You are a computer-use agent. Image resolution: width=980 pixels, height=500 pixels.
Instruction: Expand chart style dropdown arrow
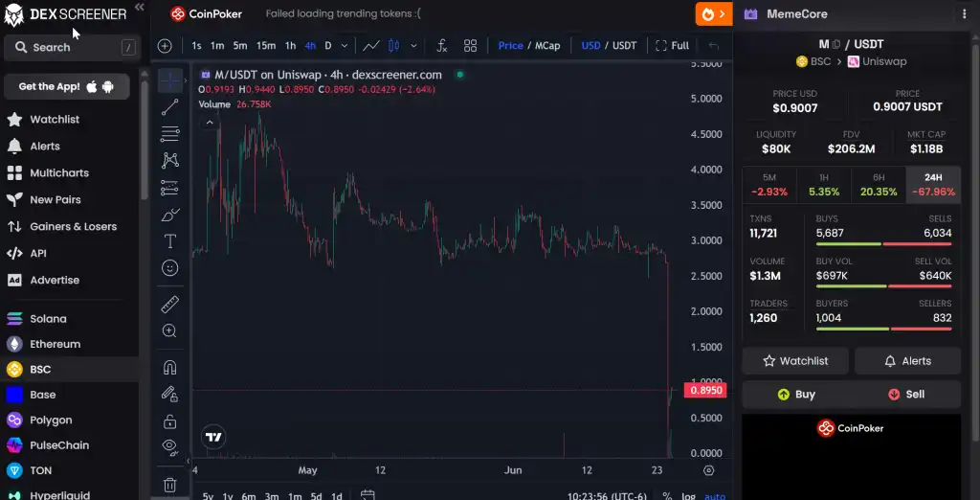click(413, 46)
